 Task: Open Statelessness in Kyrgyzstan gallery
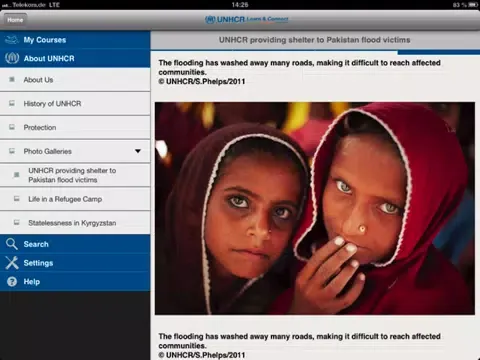pos(75,223)
